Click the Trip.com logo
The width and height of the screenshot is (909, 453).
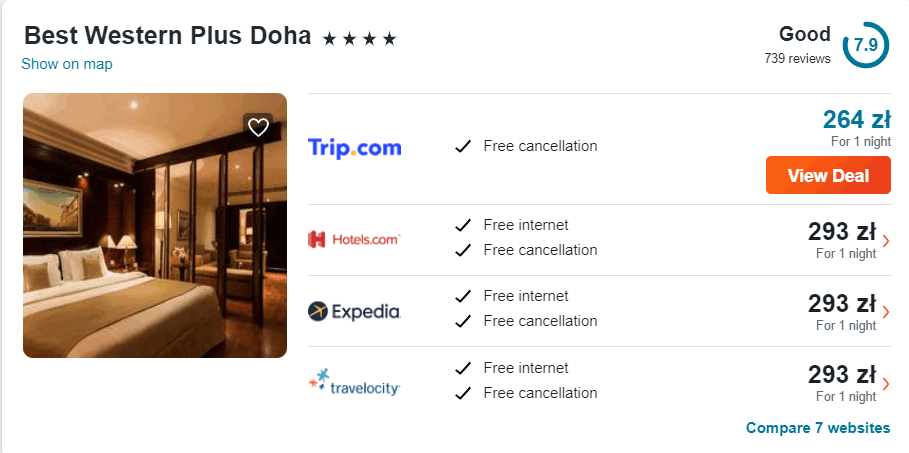[355, 147]
